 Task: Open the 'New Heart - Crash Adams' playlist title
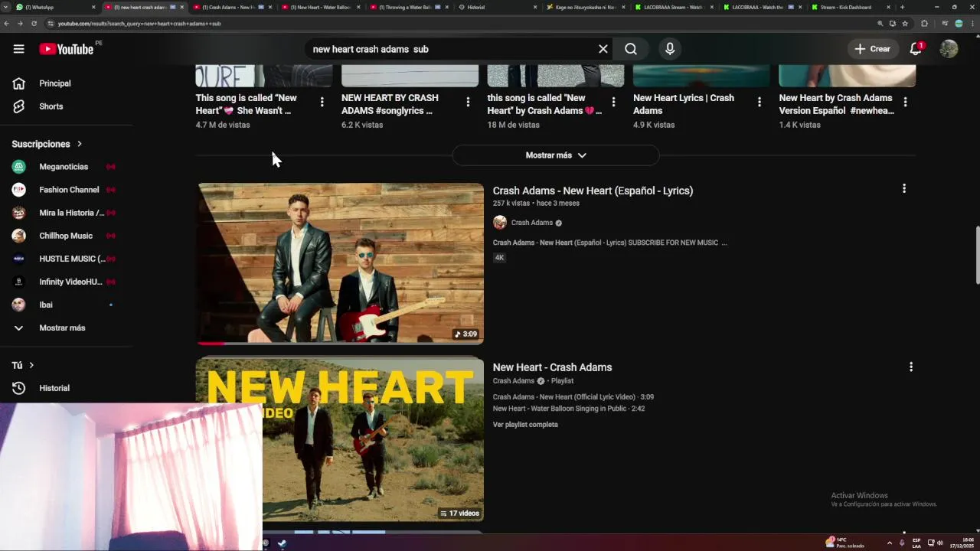click(x=552, y=367)
